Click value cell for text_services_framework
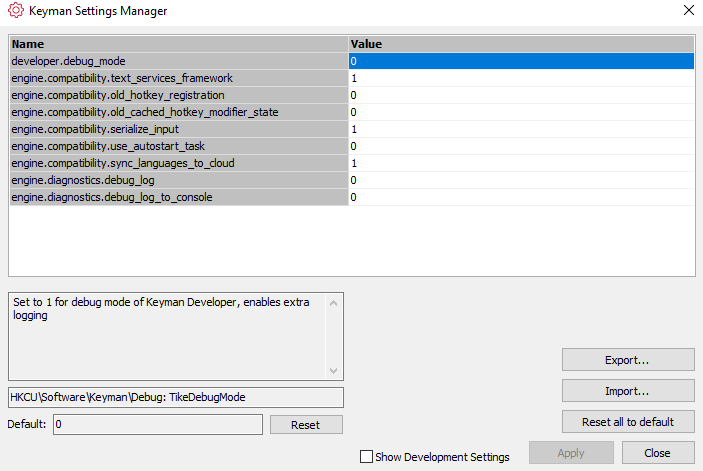Viewport: 703px width, 471px height. click(x=521, y=78)
